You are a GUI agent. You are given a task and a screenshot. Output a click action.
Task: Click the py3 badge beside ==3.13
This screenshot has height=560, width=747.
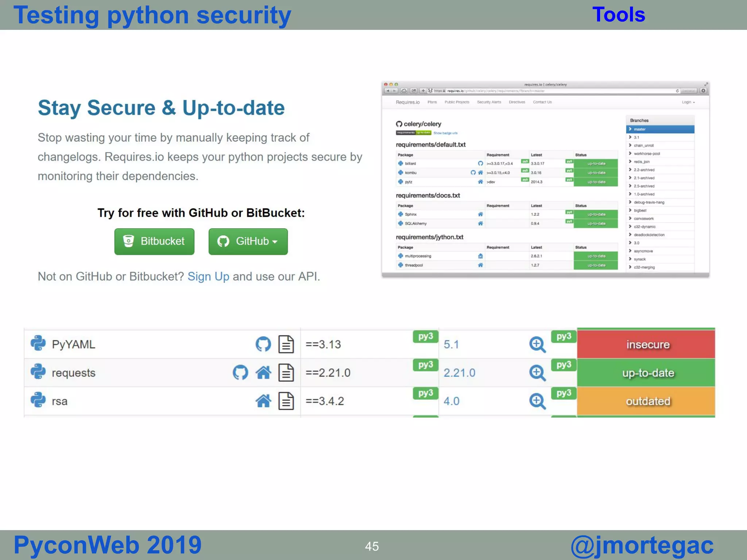(x=426, y=337)
